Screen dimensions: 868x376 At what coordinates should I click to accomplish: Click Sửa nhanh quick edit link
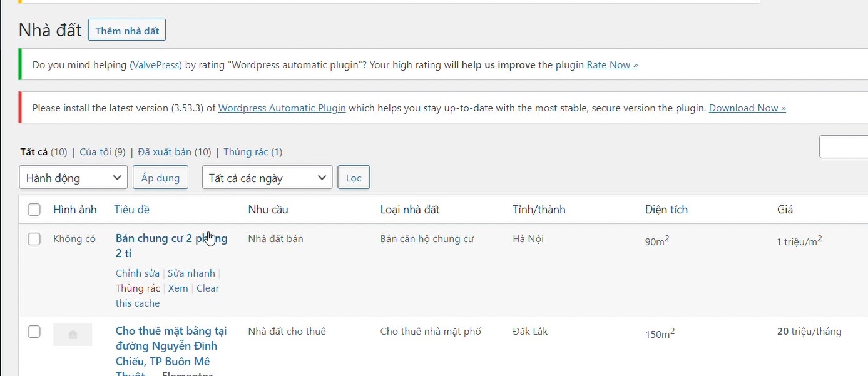[191, 273]
